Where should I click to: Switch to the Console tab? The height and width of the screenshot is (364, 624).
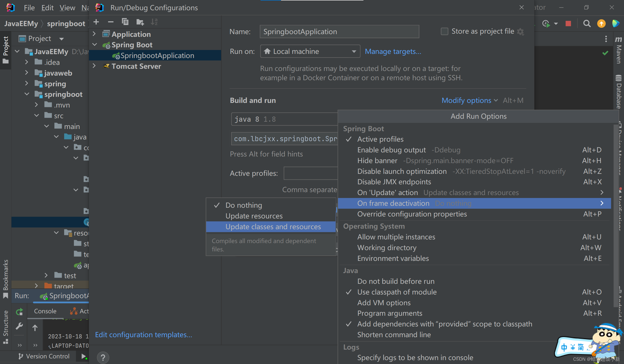[x=45, y=311]
